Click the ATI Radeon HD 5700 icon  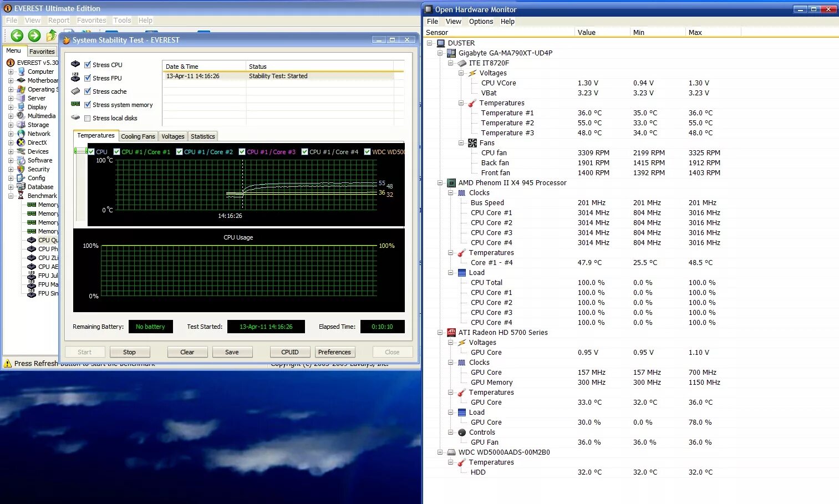coord(451,332)
